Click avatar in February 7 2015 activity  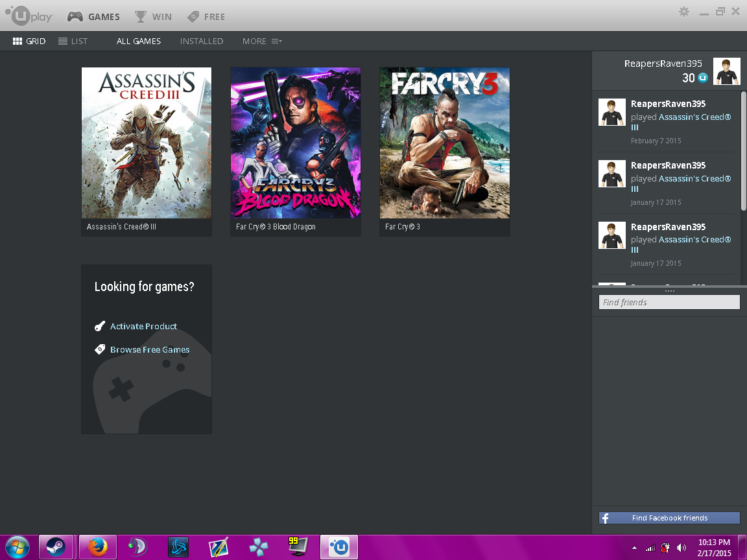point(611,112)
